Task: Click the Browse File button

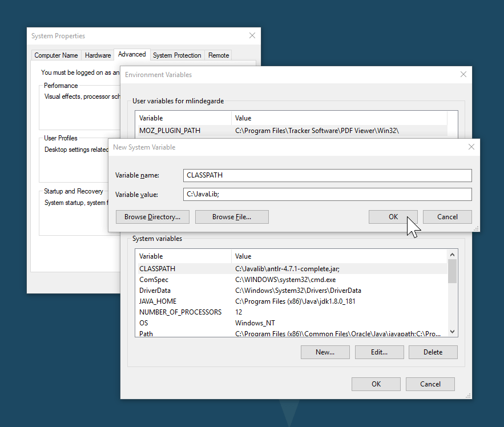Action: [x=232, y=217]
